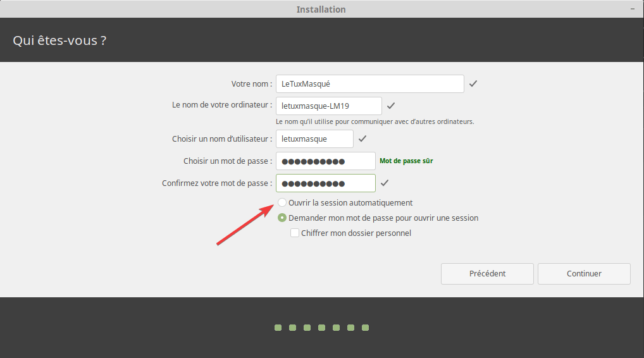Click the 'Le nom de votre ordinateur :' label
This screenshot has height=358, width=644.
(x=222, y=105)
